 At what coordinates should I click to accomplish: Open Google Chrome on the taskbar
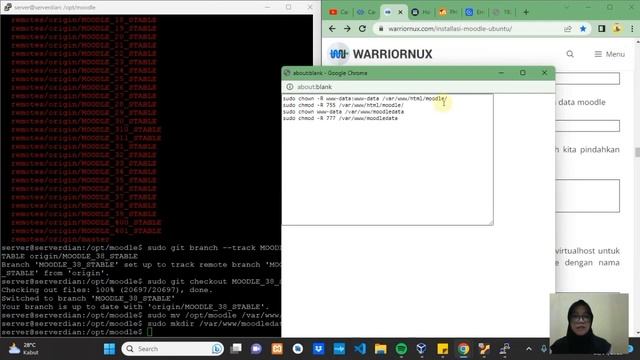click(x=463, y=349)
